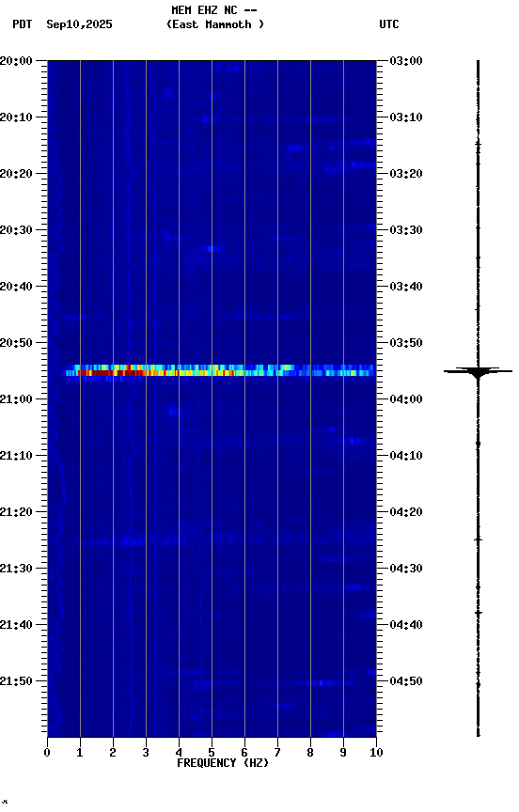This screenshot has height=812, width=519.
Task: Click the frequency axis tick label 10
Action: point(376,753)
